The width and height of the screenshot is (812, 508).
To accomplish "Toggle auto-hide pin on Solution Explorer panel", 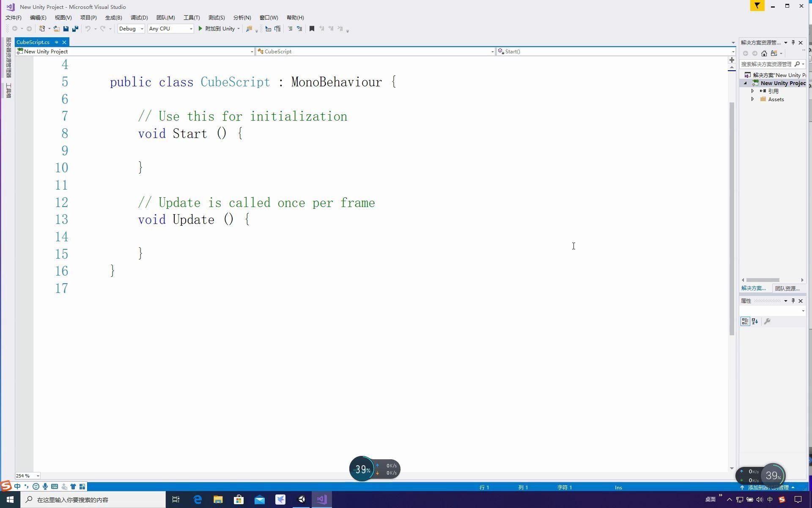I will 793,42.
